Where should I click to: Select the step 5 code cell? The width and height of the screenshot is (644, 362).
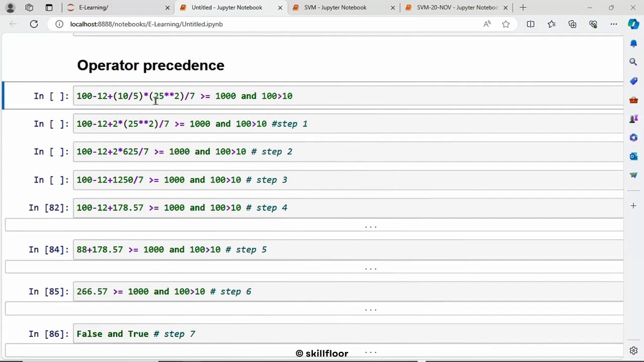tap(348, 250)
